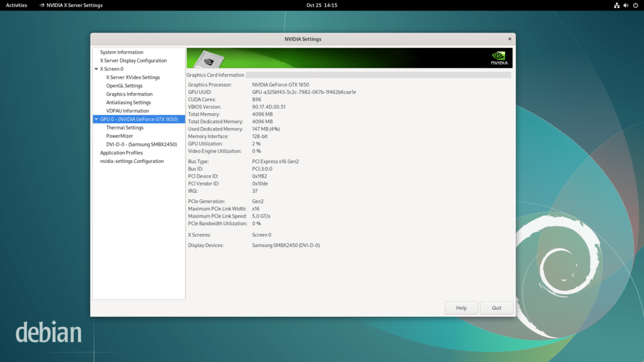Image resolution: width=644 pixels, height=362 pixels.
Task: Click the Help button
Action: pos(461,307)
